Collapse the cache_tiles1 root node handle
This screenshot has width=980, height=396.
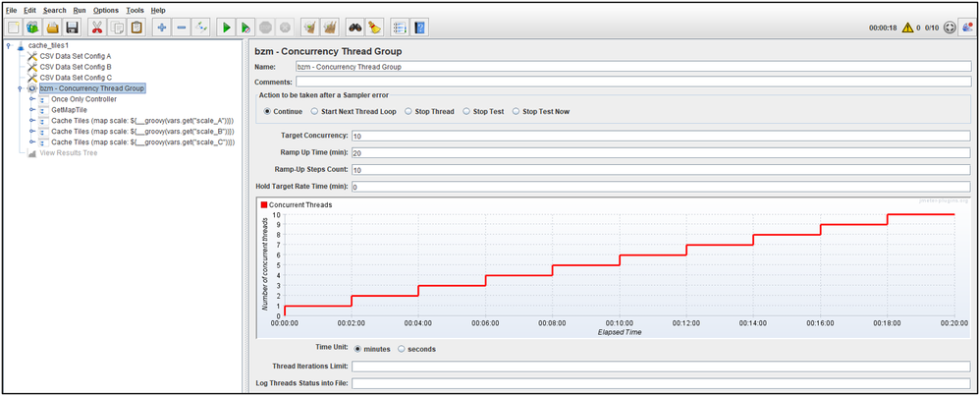click(x=8, y=45)
